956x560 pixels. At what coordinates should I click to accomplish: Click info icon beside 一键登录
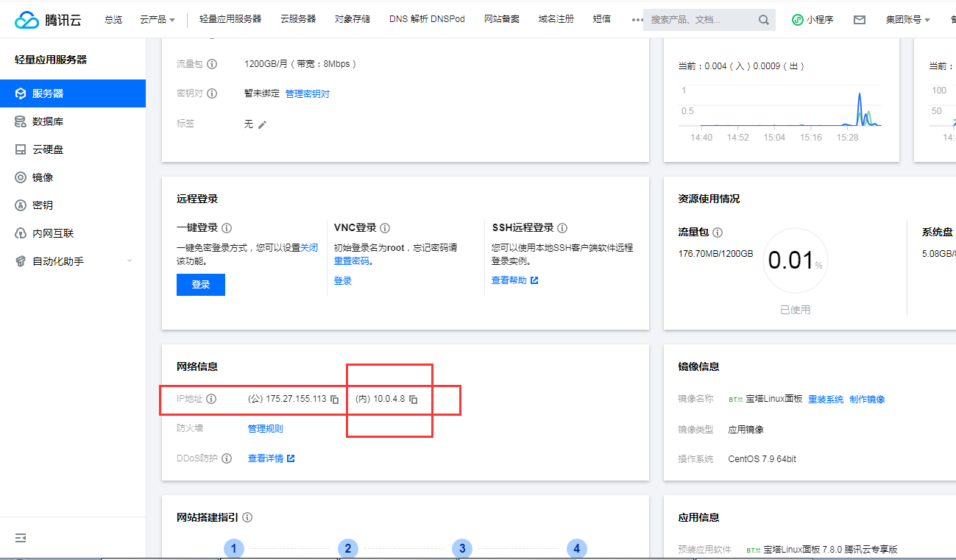click(x=227, y=228)
